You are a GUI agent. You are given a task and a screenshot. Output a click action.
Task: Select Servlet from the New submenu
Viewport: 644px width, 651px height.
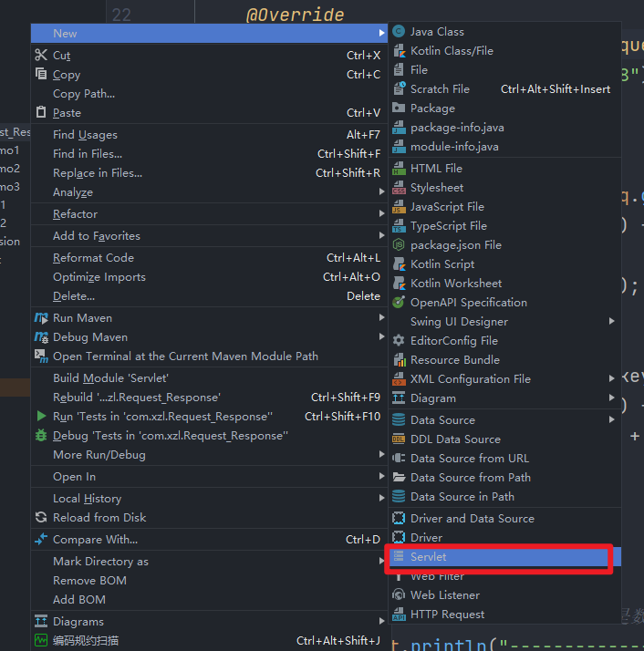(504, 557)
